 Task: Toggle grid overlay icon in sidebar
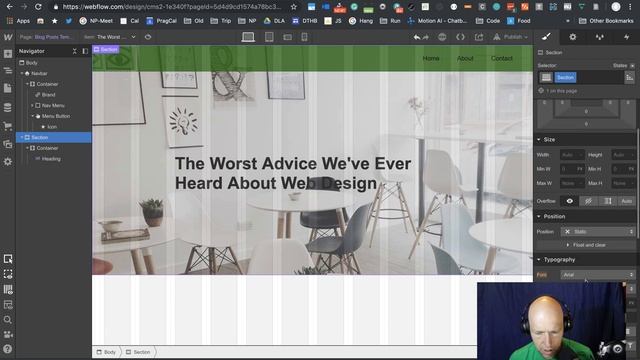pos(8,289)
